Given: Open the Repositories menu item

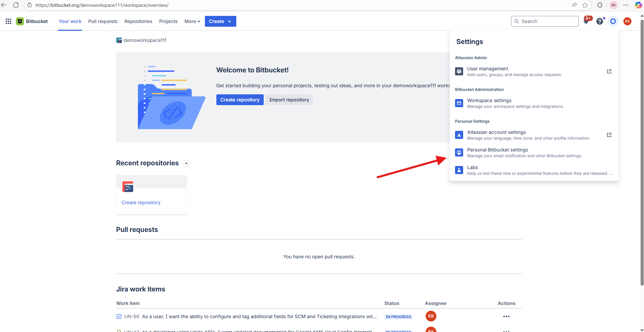Looking at the screenshot, I should click(138, 21).
